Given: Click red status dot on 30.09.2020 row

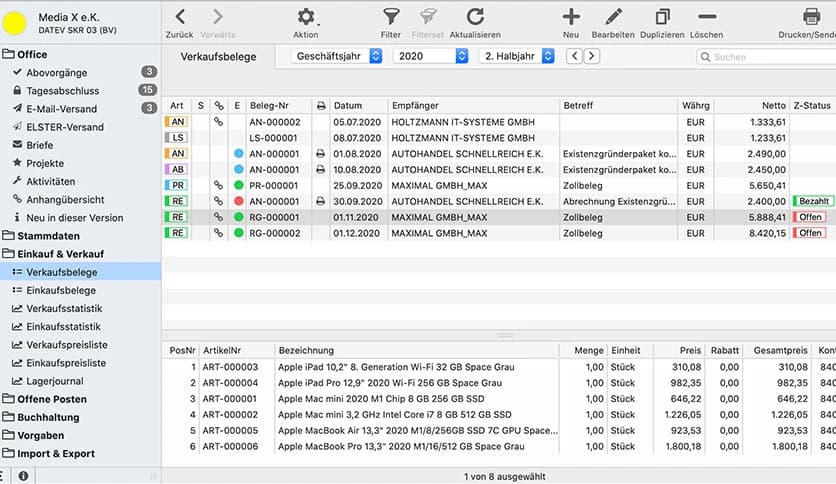Looking at the screenshot, I should tap(239, 201).
